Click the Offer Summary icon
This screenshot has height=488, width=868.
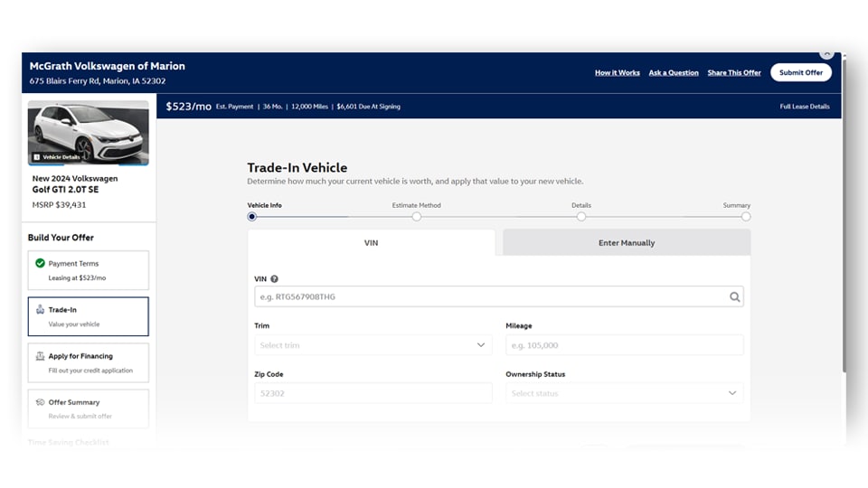(40, 402)
